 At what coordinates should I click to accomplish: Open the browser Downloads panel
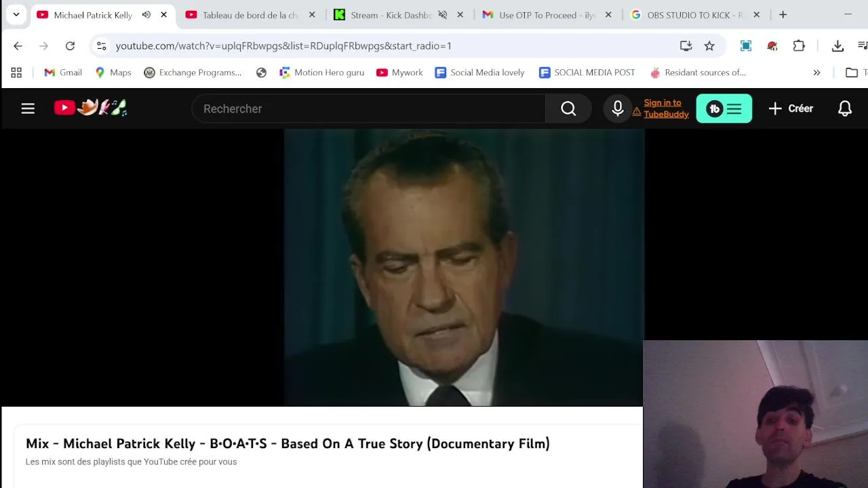pyautogui.click(x=837, y=45)
